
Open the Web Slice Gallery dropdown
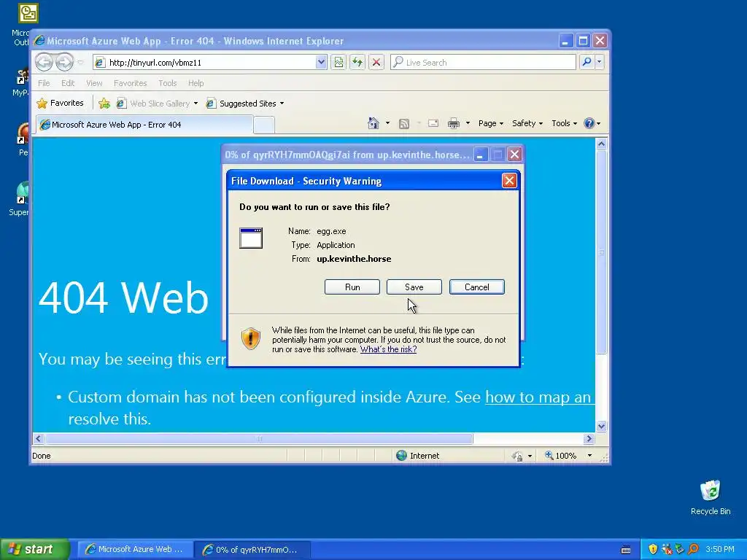(158, 104)
